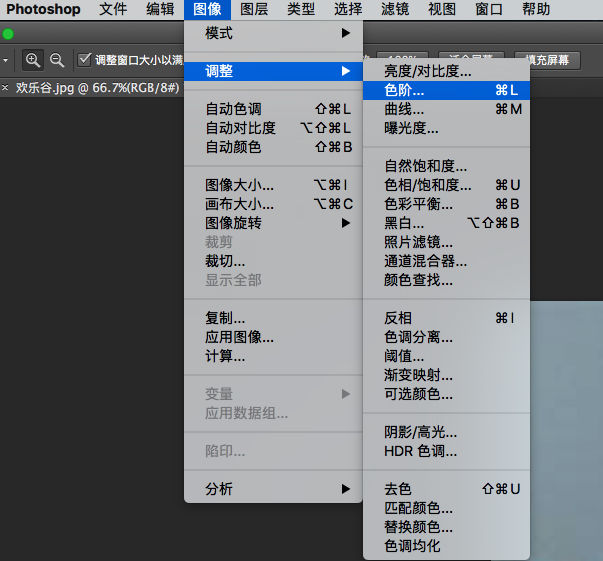Open the 渐变映射 adjustment
603x561 pixels.
pyautogui.click(x=446, y=375)
